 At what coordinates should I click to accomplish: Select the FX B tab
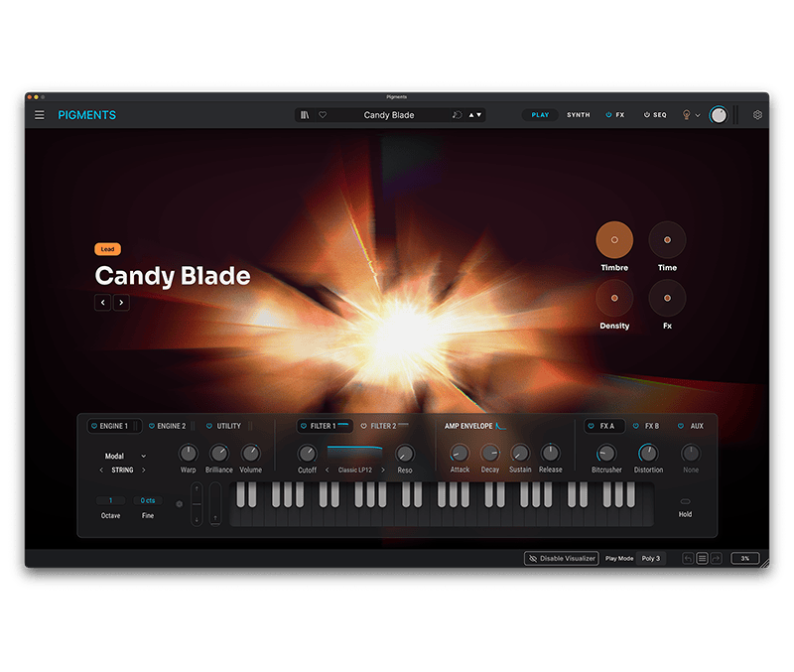point(651,426)
